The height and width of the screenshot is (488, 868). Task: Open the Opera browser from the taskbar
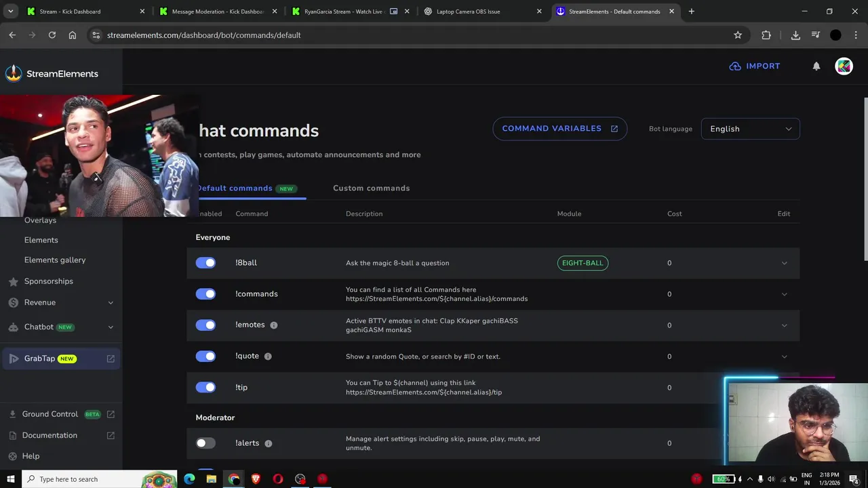[278, 479]
